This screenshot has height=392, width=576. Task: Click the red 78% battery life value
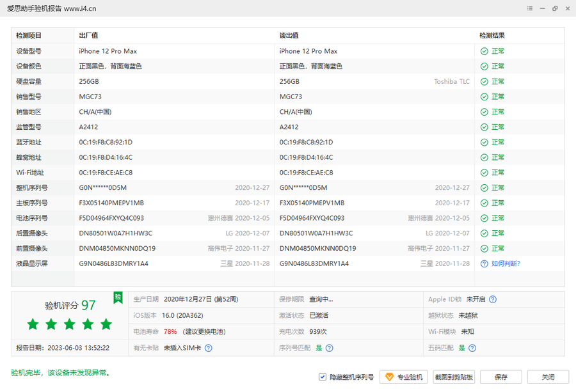[170, 332]
